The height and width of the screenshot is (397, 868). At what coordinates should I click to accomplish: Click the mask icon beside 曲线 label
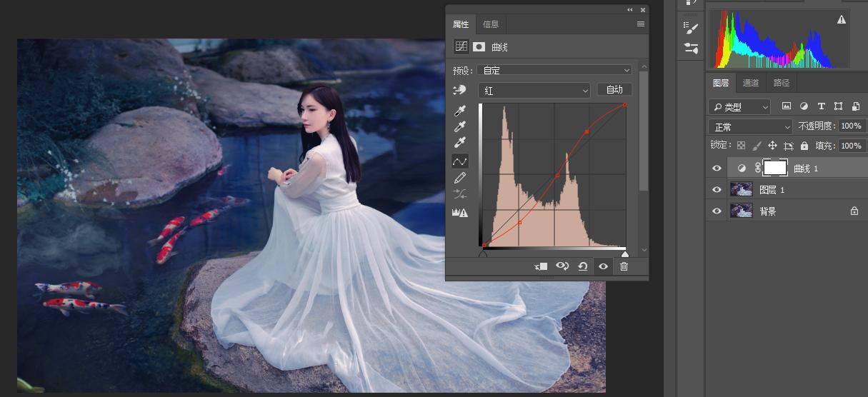pos(479,46)
